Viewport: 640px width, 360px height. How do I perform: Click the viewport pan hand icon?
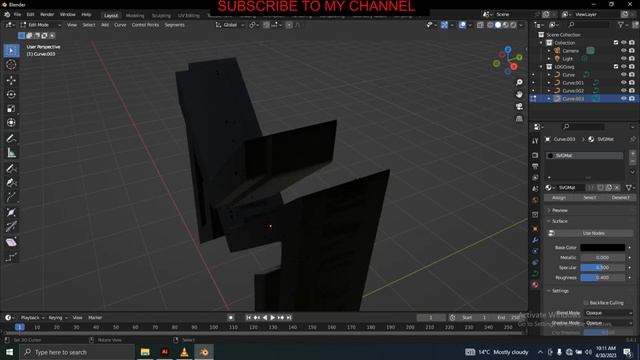pos(519,94)
